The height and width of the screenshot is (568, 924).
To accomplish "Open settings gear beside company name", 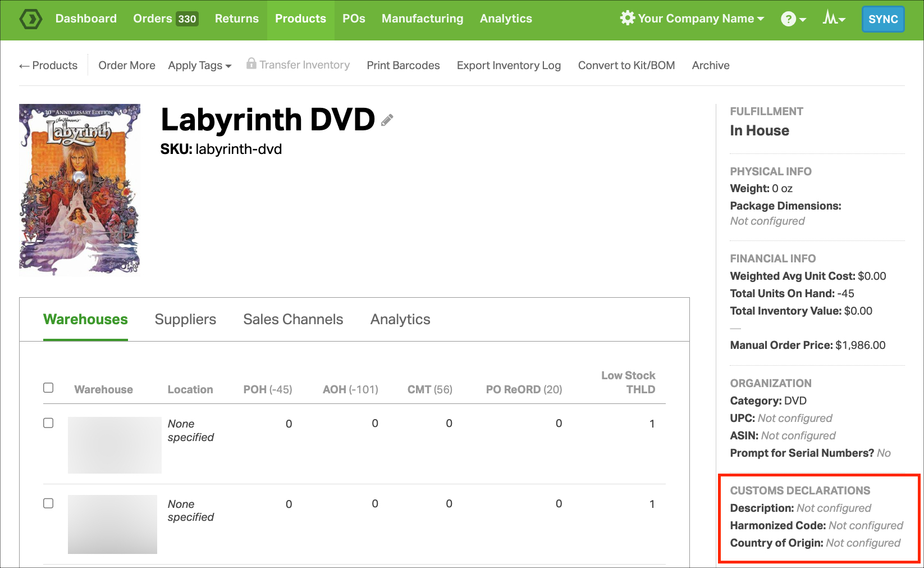I will click(627, 18).
